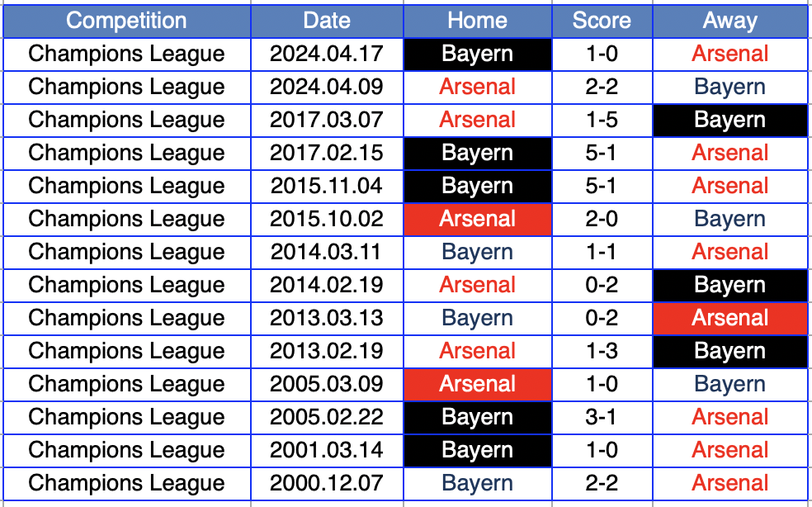Click the 1-1 score cell
This screenshot has height=507, width=812.
pyautogui.click(x=602, y=252)
